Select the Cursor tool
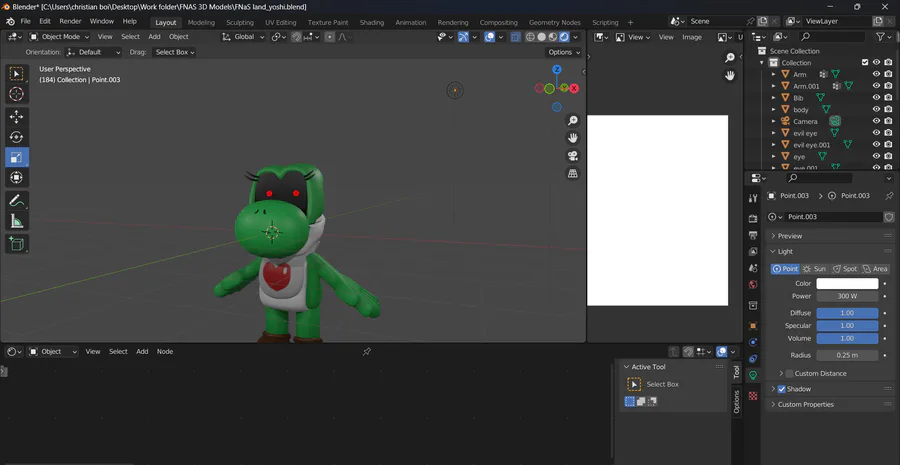The height and width of the screenshot is (465, 900). [x=17, y=94]
